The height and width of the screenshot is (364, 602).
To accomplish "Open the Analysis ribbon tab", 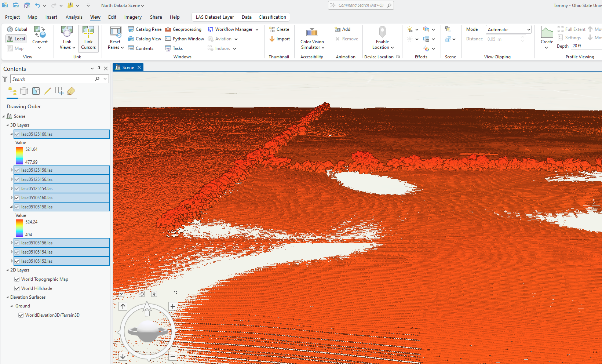I will click(74, 17).
